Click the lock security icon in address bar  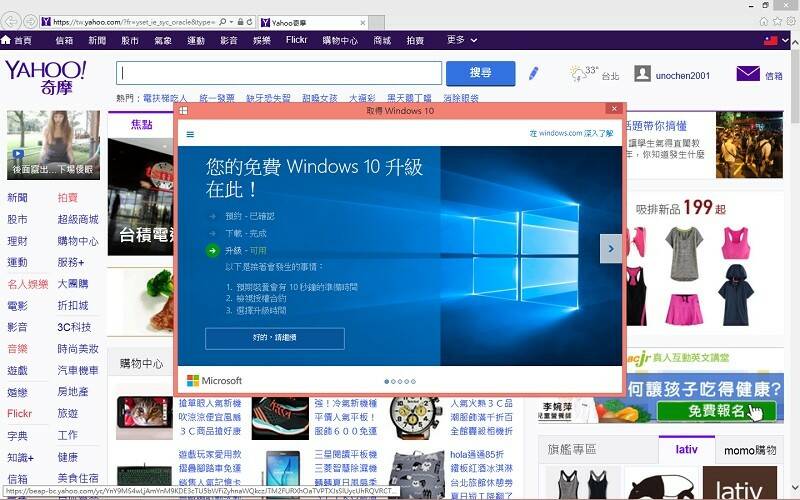(240, 22)
